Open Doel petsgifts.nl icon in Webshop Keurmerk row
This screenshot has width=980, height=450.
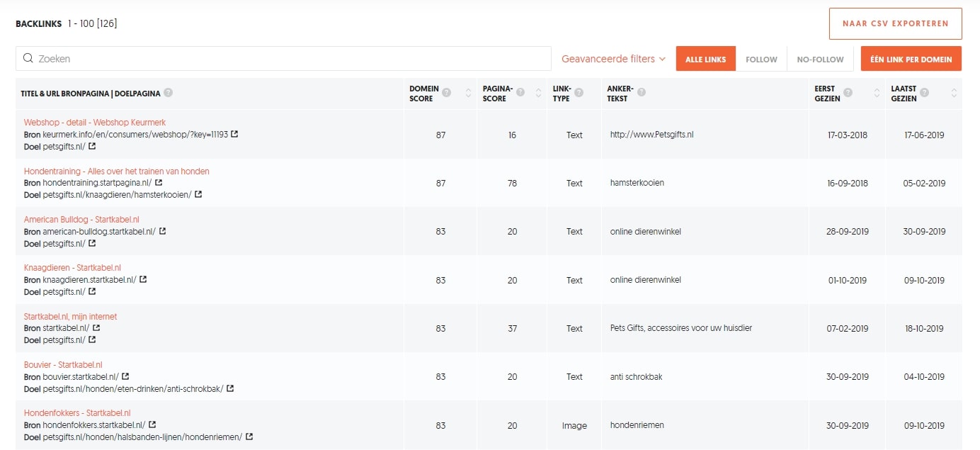point(92,146)
